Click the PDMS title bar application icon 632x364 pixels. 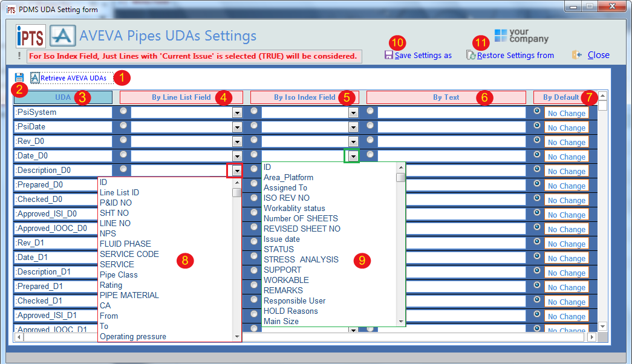coord(11,9)
